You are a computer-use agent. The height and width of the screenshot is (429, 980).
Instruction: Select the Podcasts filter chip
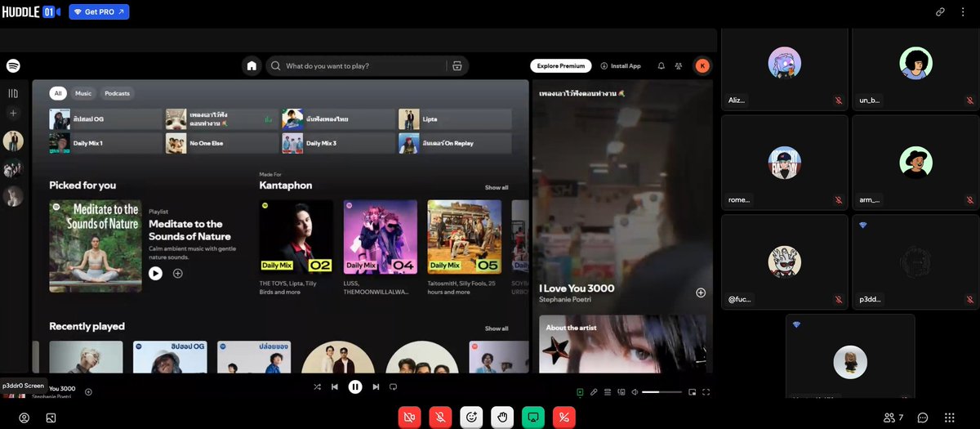118,93
